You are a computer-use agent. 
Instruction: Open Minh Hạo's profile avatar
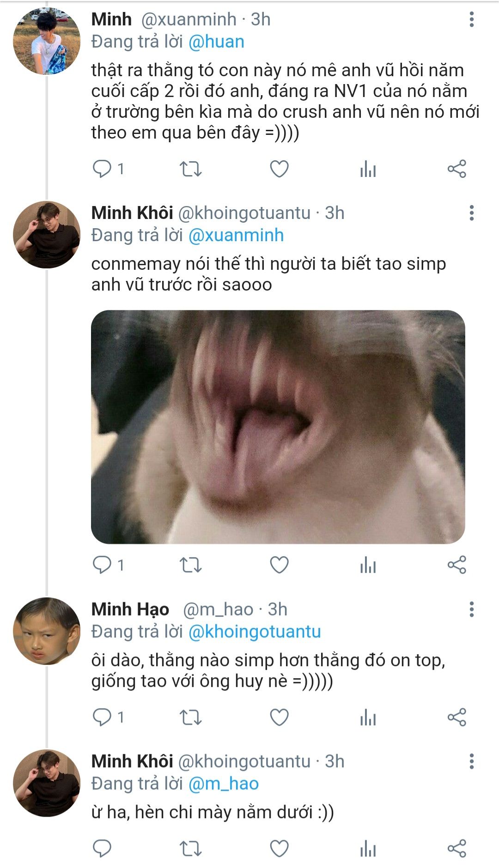point(46,631)
